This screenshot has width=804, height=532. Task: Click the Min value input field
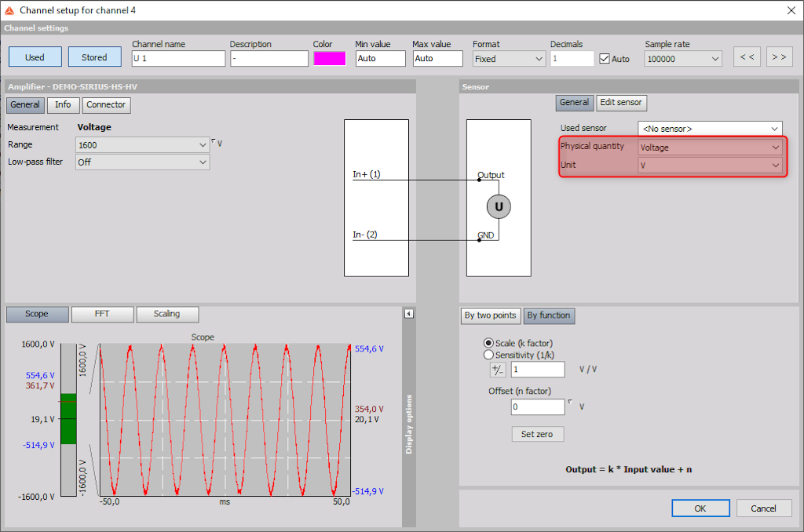point(381,58)
